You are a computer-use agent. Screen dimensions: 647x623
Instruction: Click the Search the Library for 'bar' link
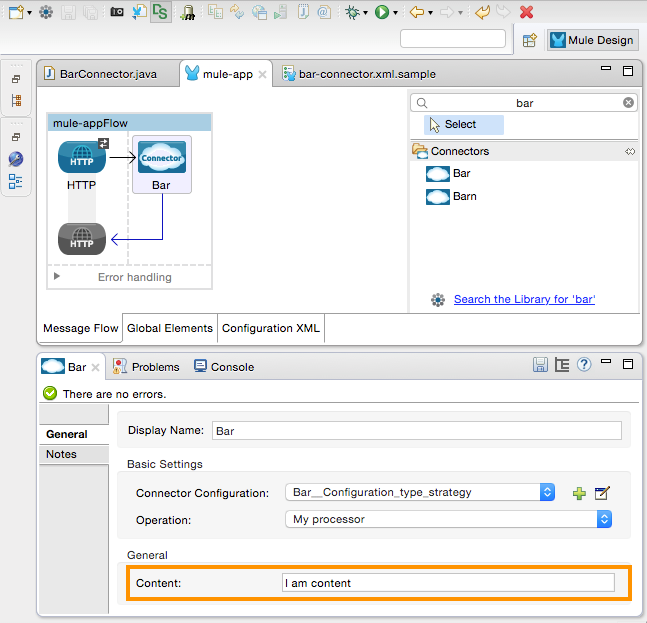click(x=524, y=299)
